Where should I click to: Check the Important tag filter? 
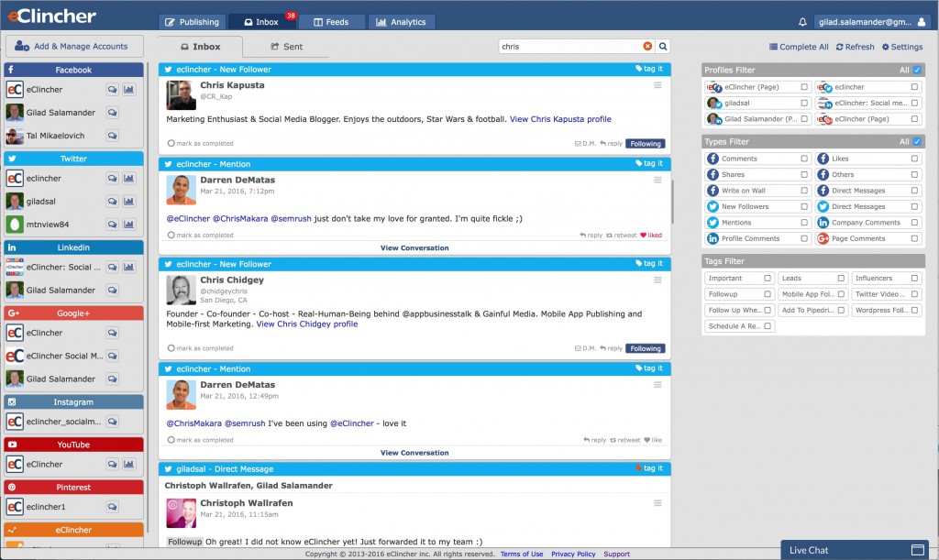coord(768,279)
